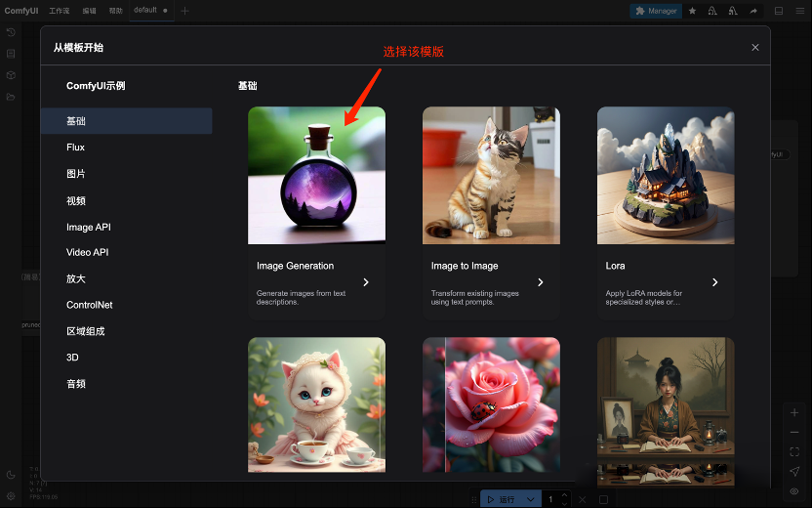This screenshot has height=508, width=812.
Task: Click the fit view canvas icon
Action: (794, 452)
